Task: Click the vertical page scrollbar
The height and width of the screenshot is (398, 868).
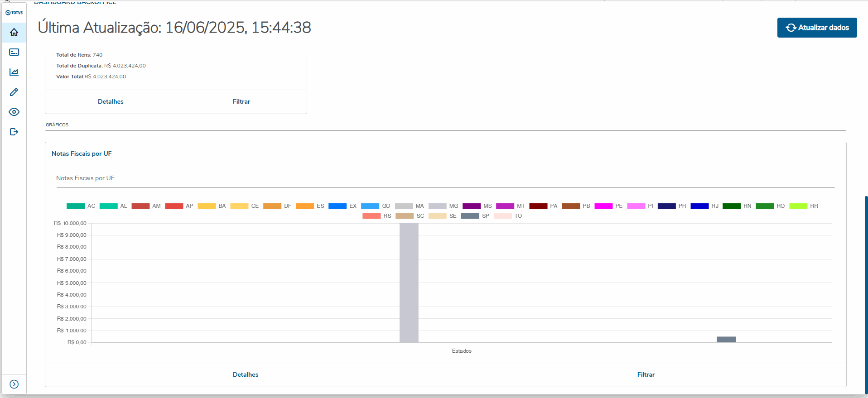Action: coord(866,294)
